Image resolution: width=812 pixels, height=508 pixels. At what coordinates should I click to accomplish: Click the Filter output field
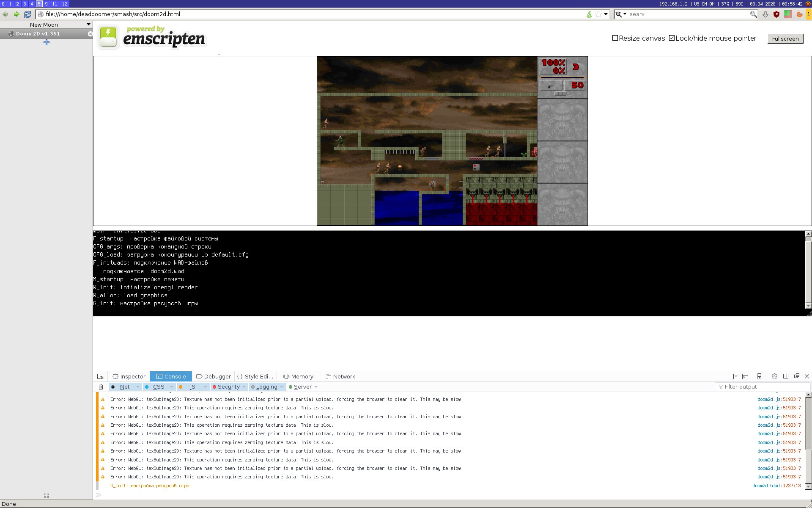click(763, 387)
